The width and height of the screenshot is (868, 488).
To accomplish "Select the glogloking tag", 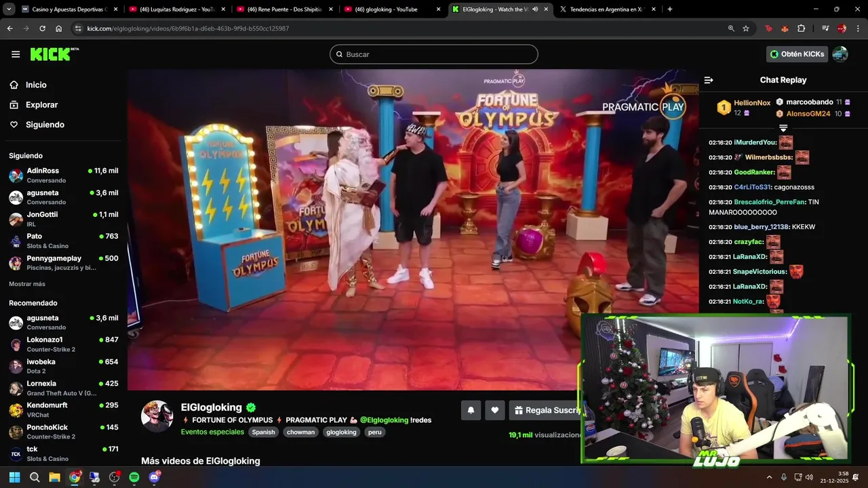I will click(x=341, y=432).
